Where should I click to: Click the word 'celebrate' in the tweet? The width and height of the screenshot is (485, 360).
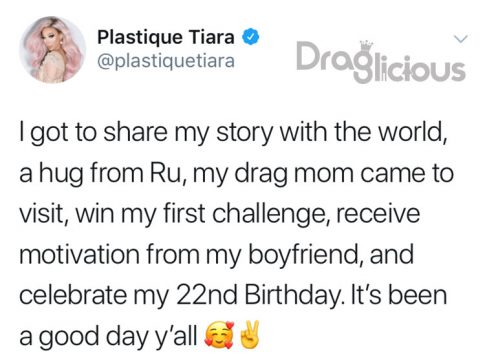point(73,295)
